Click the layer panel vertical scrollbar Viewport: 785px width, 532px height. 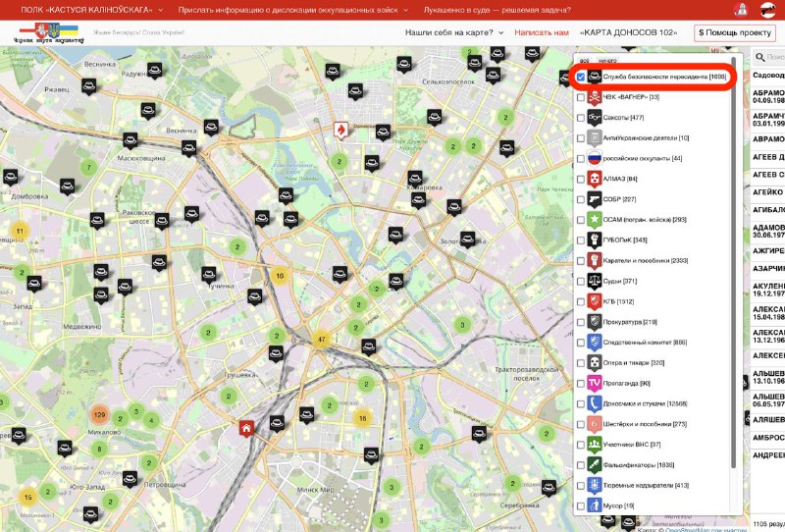click(x=733, y=262)
